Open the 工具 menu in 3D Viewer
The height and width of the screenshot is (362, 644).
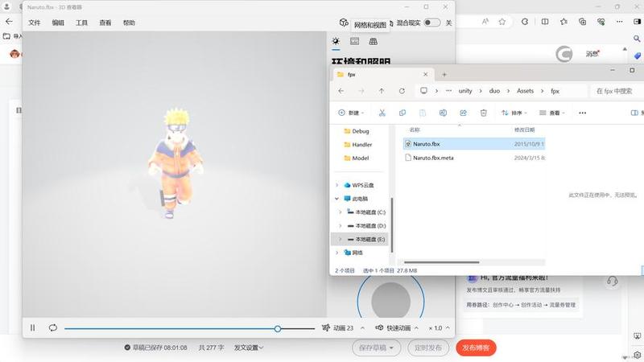click(x=82, y=23)
